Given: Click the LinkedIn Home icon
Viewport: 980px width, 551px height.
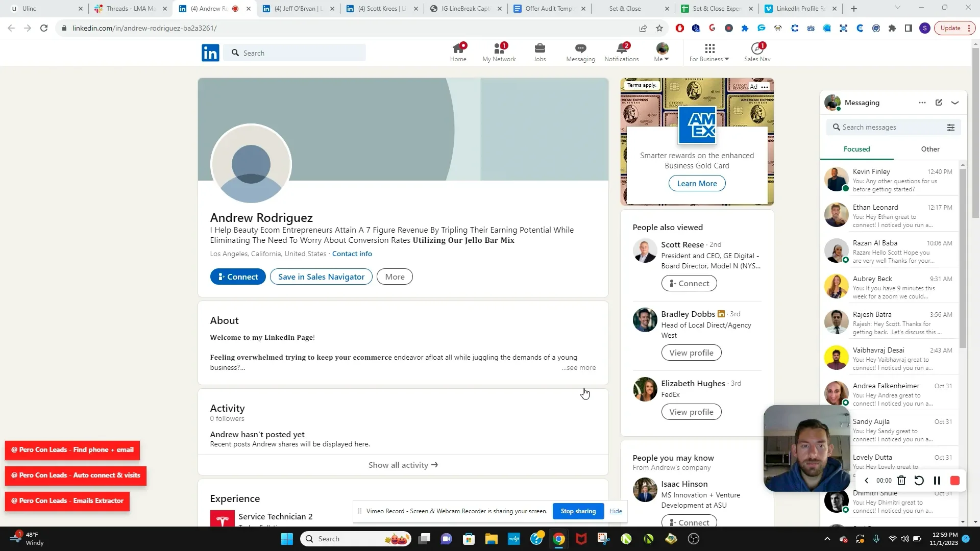Looking at the screenshot, I should coord(458,52).
